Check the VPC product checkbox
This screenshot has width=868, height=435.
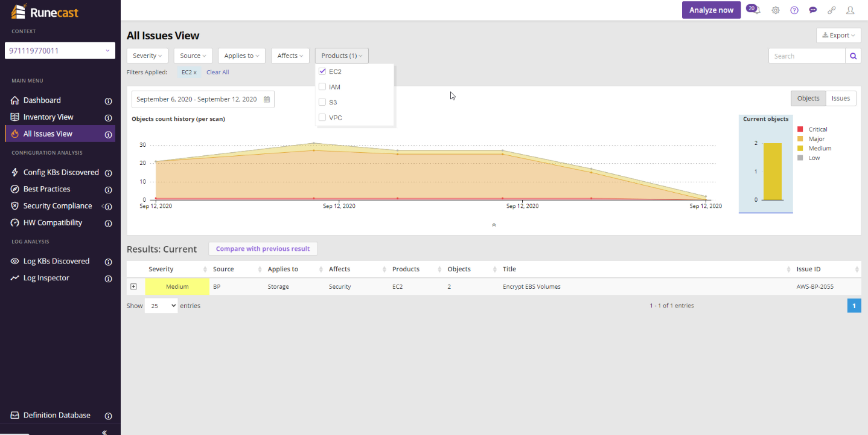[322, 117]
